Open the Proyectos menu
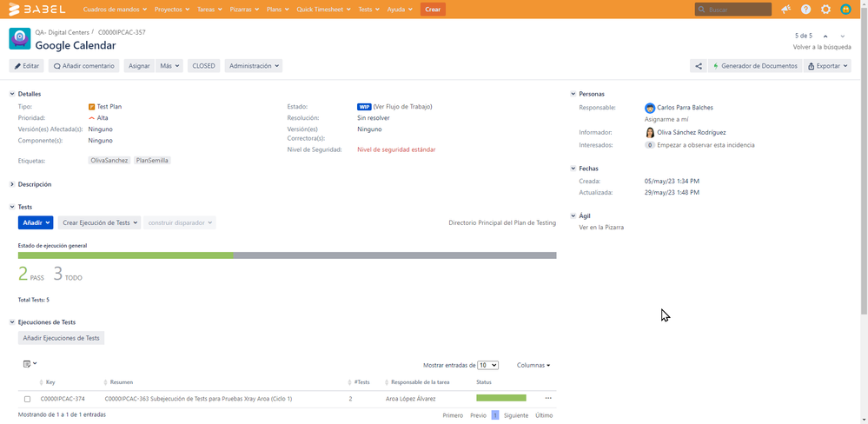868x424 pixels. (172, 10)
